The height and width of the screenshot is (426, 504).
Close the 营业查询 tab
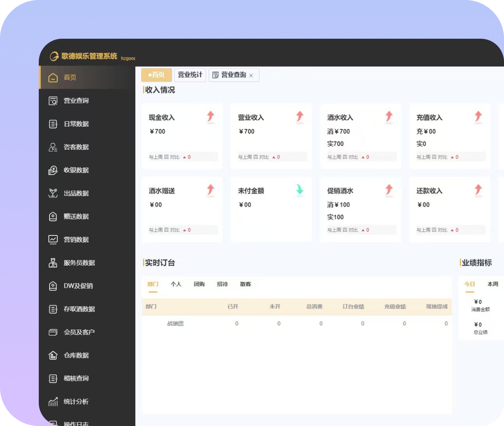point(251,76)
